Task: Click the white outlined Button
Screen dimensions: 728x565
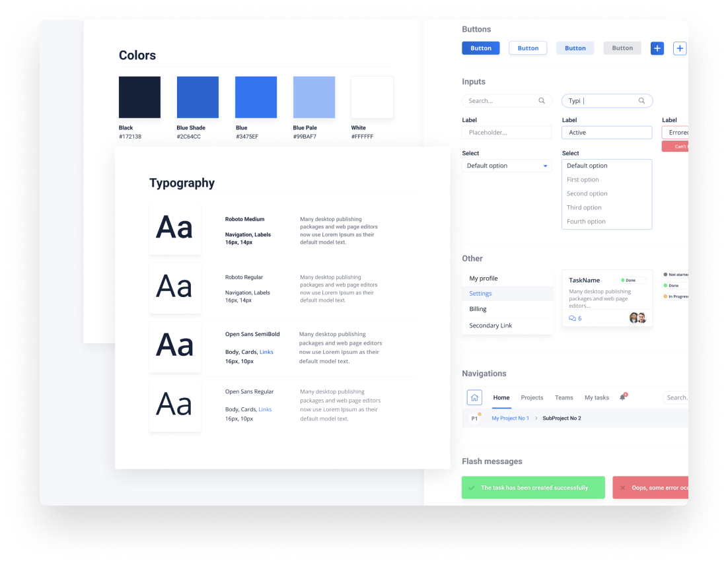Action: 528,48
